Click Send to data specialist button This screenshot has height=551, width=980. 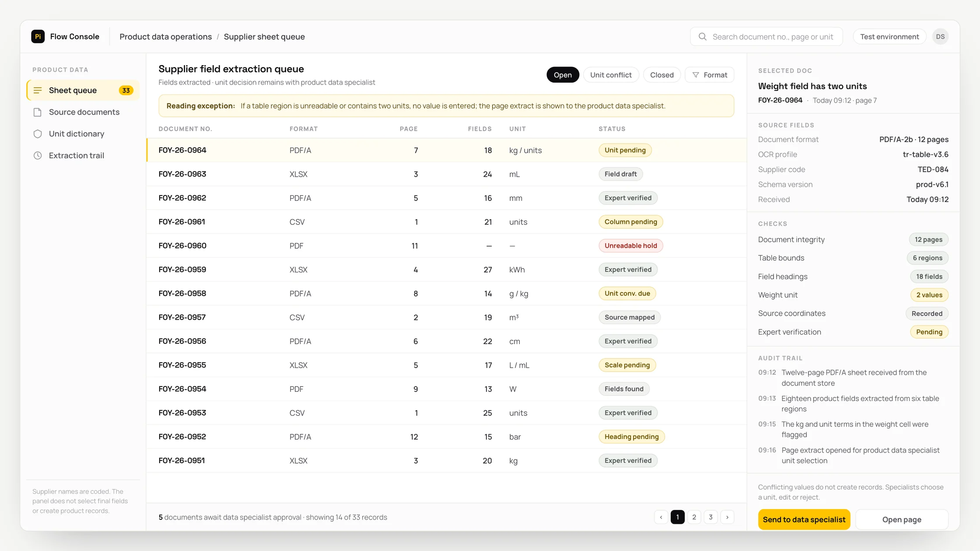804,519
